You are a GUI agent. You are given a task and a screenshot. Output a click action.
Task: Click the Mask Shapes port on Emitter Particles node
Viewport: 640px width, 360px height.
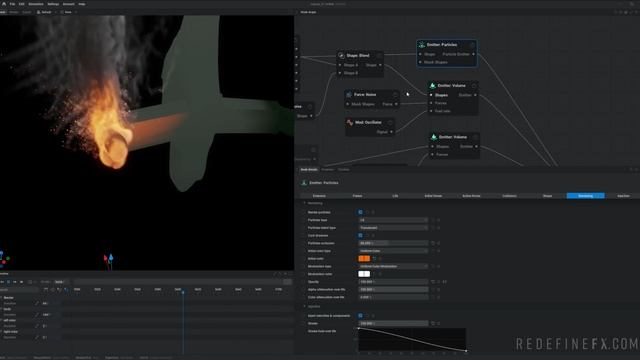(420, 62)
